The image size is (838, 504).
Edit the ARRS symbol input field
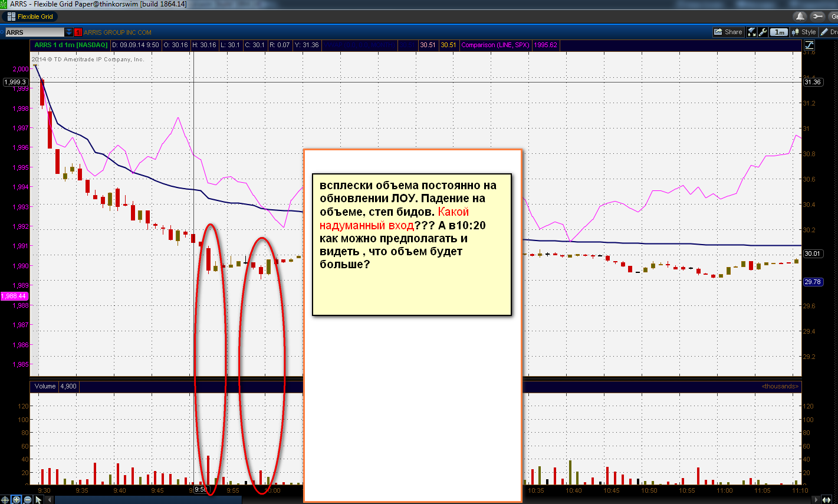34,32
